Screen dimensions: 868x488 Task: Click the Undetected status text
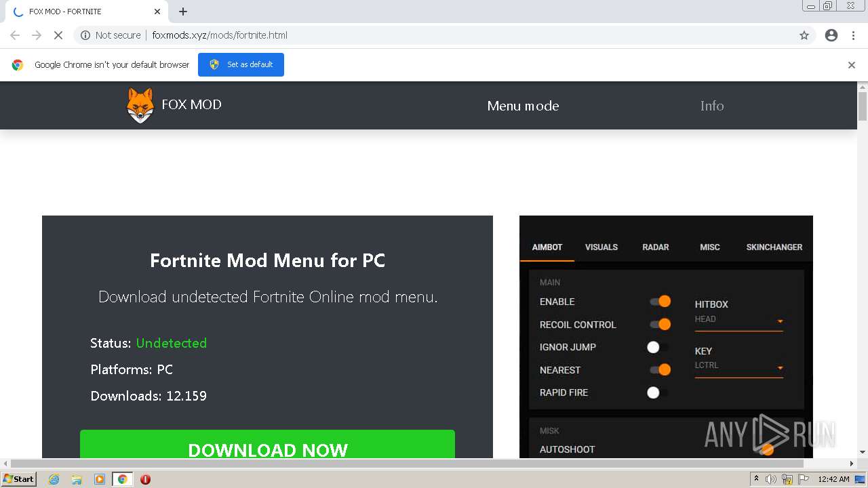click(172, 343)
